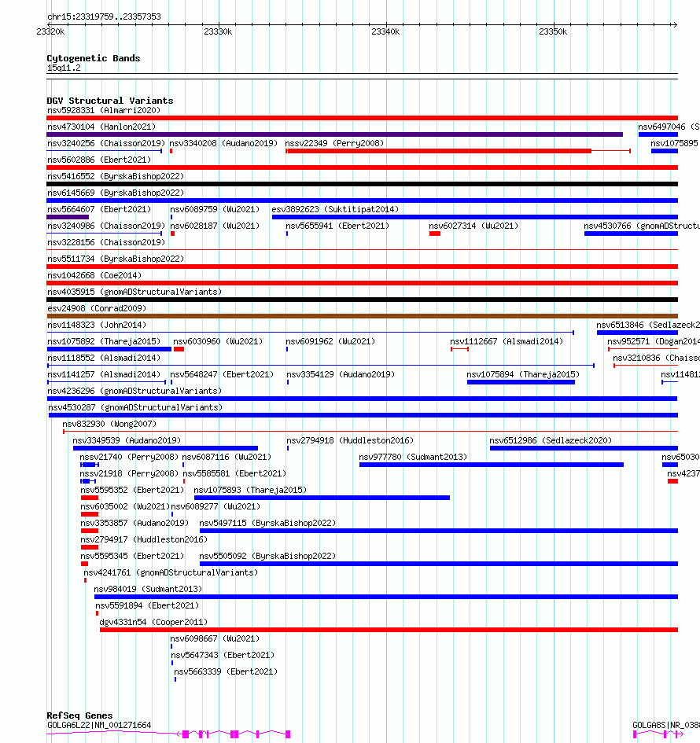Click the nsv1075894 (Thareja2015) label
This screenshot has height=743, width=700.
(x=523, y=375)
